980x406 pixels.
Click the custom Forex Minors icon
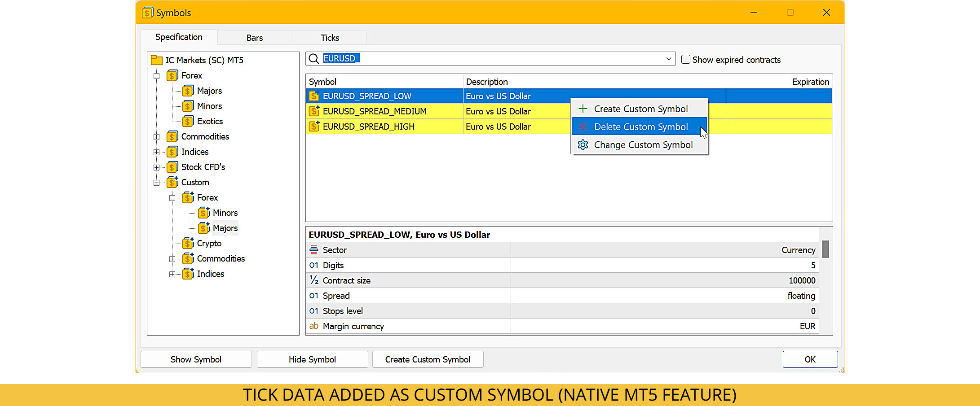coord(204,213)
